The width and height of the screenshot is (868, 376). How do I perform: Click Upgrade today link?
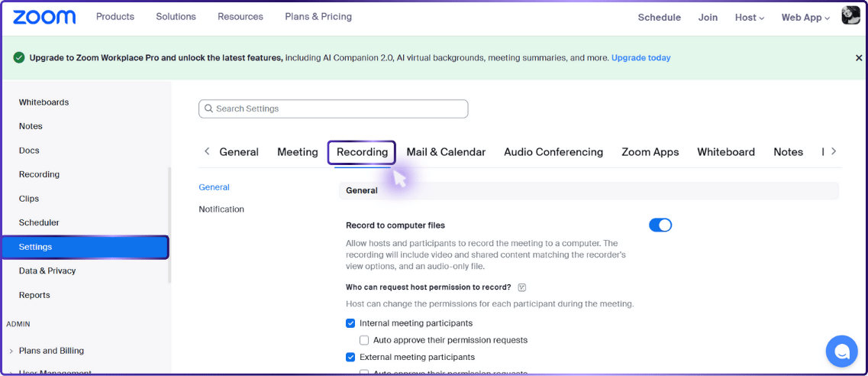[641, 57]
